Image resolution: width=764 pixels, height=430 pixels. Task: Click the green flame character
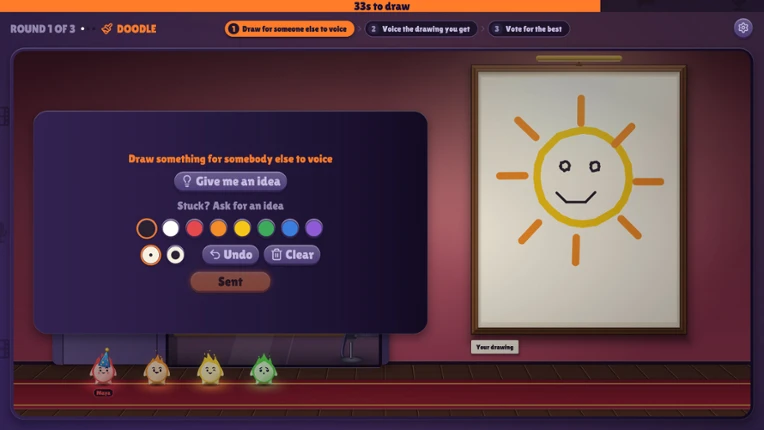pyautogui.click(x=264, y=369)
